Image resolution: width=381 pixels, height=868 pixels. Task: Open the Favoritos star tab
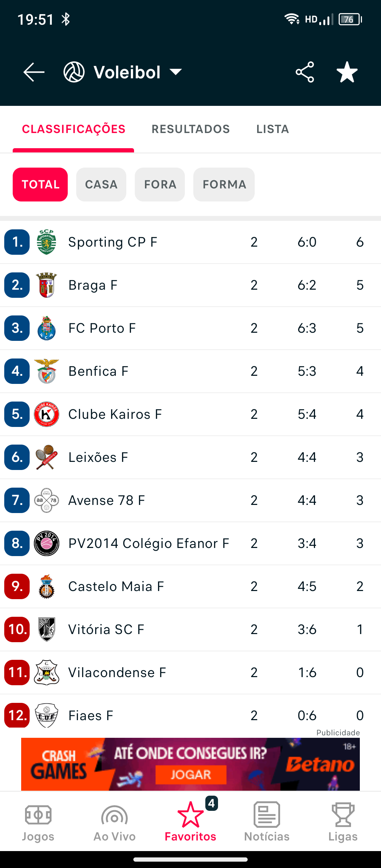(190, 822)
